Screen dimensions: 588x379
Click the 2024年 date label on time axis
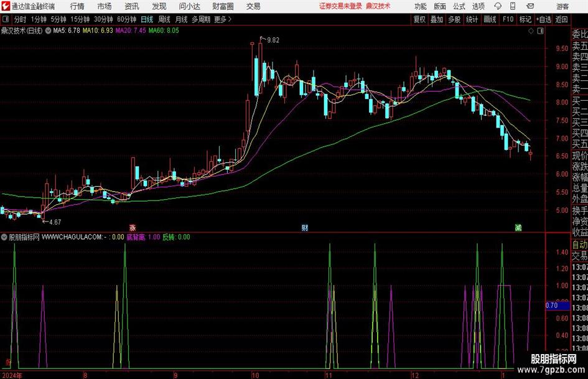pyautogui.click(x=12, y=375)
